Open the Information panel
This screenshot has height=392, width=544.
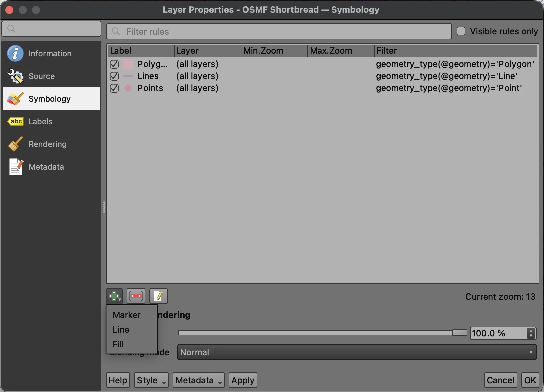tap(49, 53)
